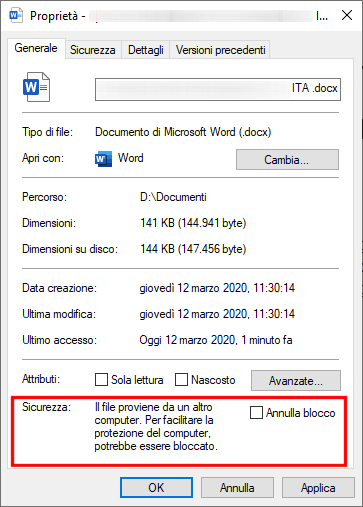Open the Dettagli tab
Viewport: 363px width, 507px height.
click(146, 50)
